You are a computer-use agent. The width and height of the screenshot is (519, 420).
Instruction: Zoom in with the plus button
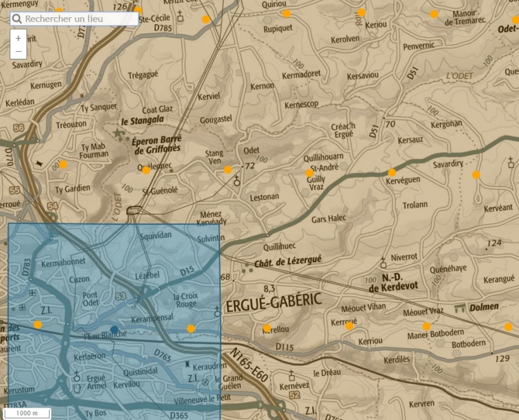click(18, 38)
